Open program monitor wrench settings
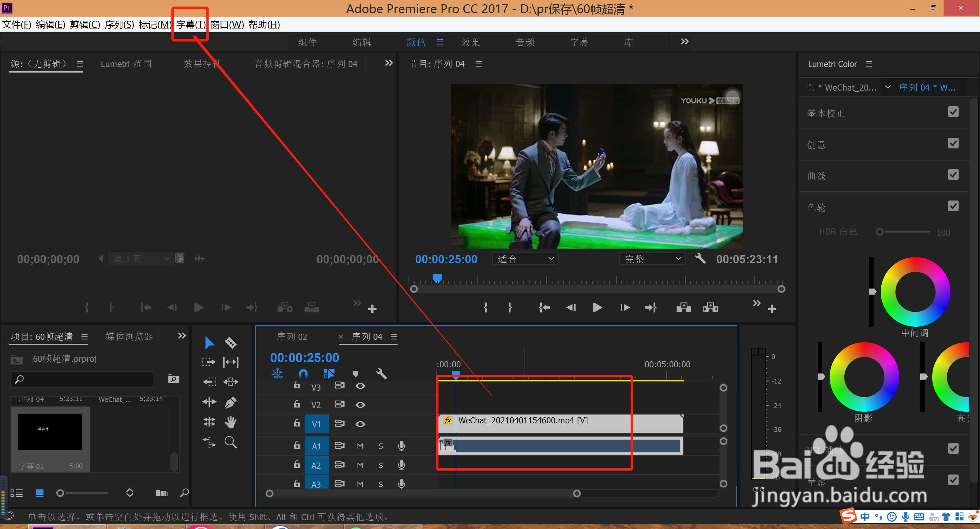 [x=700, y=259]
